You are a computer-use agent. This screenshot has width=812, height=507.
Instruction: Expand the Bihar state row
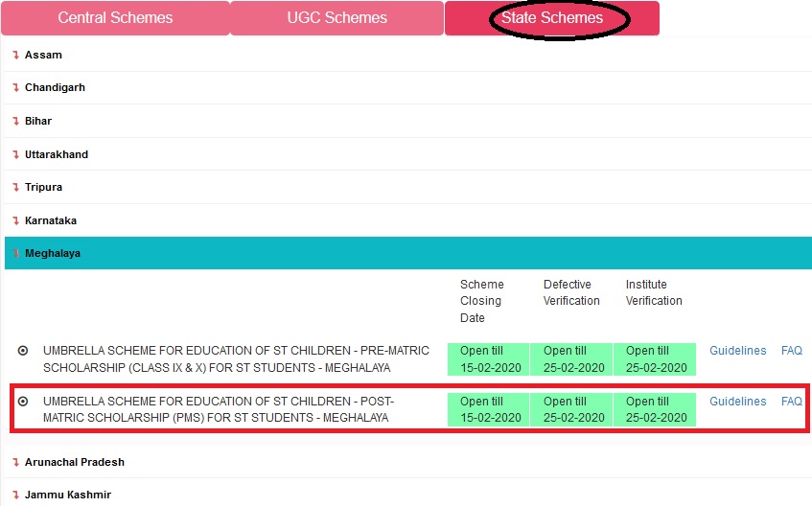click(x=408, y=121)
